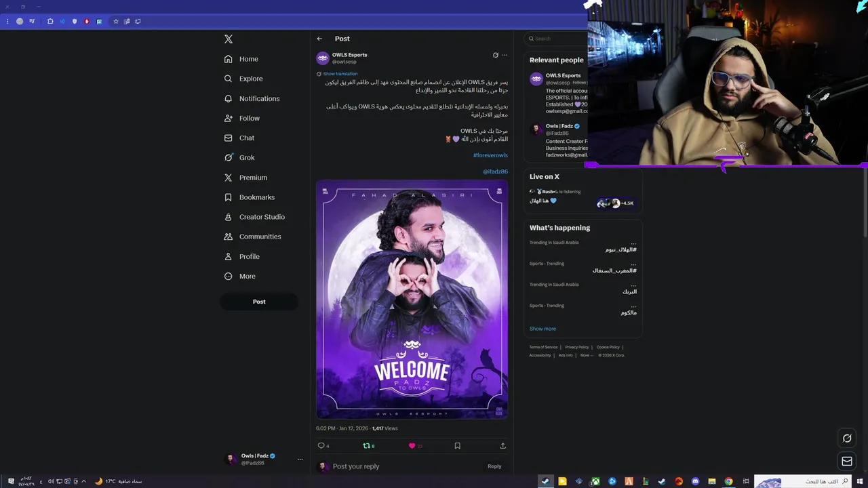
Task: Open Steam from the taskbar
Action: tap(545, 481)
